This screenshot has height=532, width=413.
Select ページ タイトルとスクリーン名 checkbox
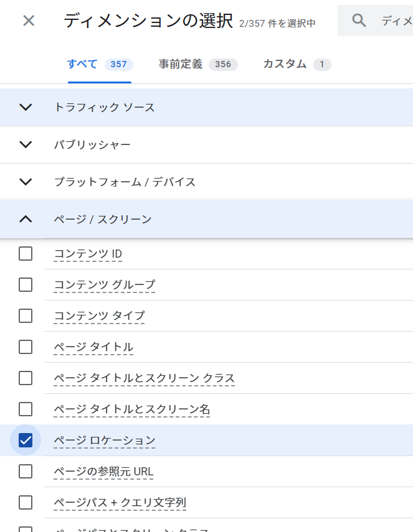click(x=26, y=409)
